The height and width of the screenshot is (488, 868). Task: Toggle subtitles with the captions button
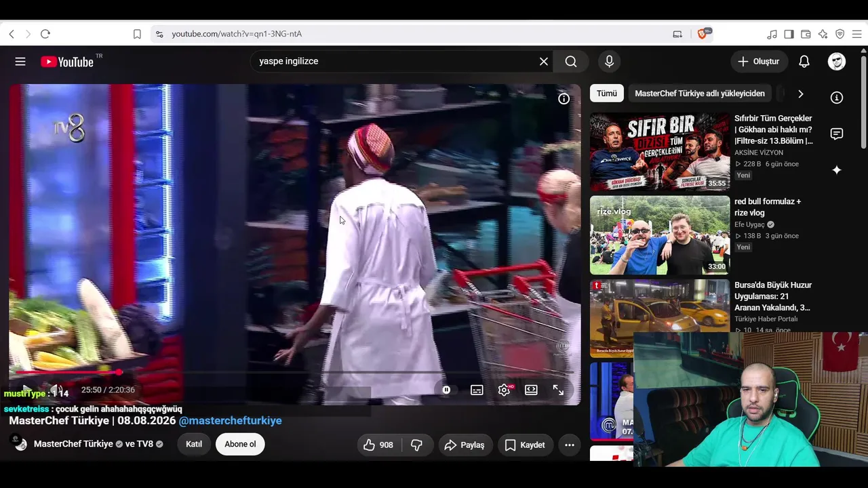[x=477, y=390]
